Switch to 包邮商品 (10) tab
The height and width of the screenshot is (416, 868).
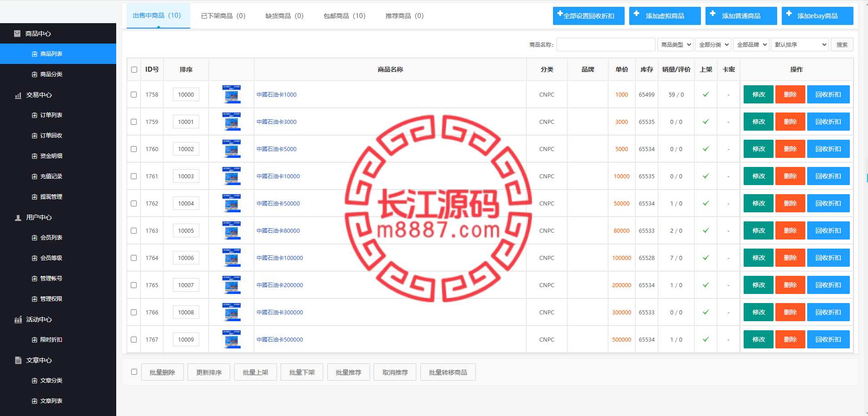(x=345, y=16)
